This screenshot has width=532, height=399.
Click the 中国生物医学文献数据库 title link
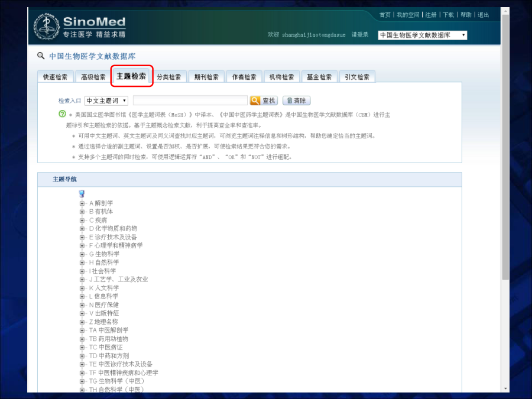tap(92, 56)
